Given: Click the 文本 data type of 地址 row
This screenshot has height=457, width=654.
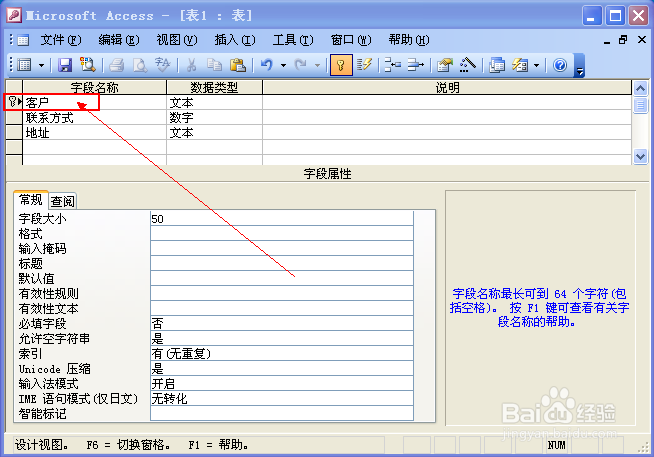Looking at the screenshot, I should [x=214, y=133].
